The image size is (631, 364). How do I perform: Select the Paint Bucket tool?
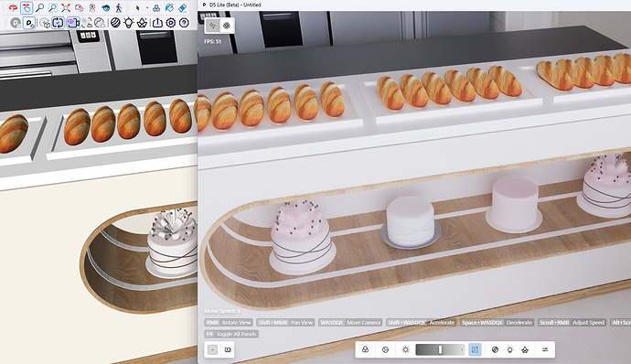coord(169,7)
